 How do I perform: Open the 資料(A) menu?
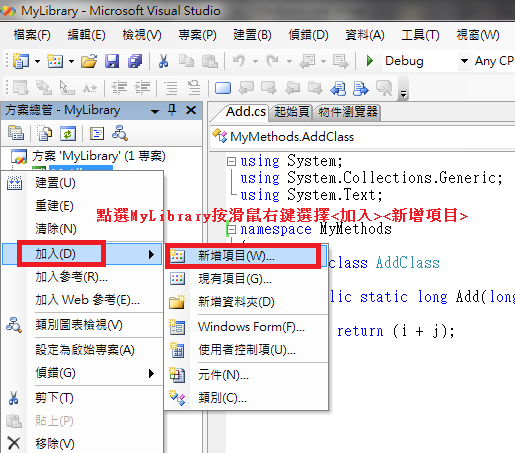click(x=365, y=35)
